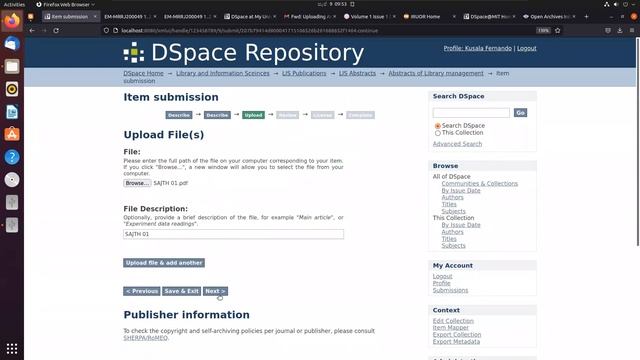
Task: Open Submissions link under My Account
Action: (x=450, y=290)
